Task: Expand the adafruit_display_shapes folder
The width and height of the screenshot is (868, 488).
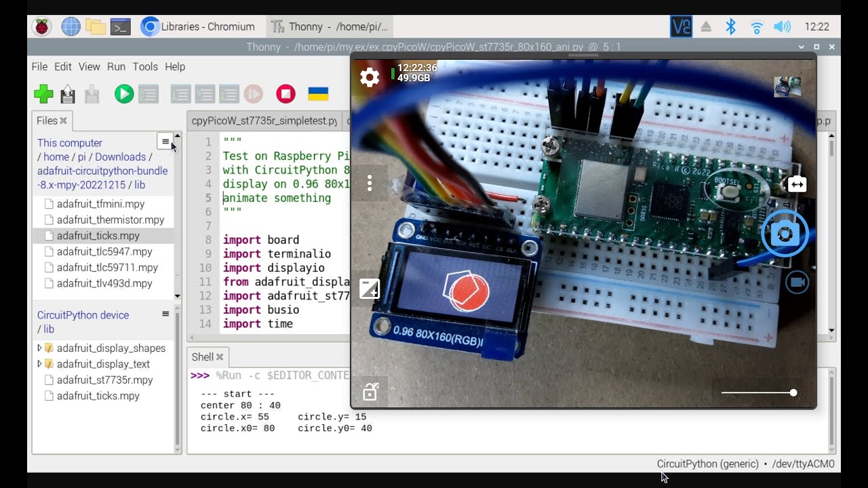Action: click(x=39, y=348)
